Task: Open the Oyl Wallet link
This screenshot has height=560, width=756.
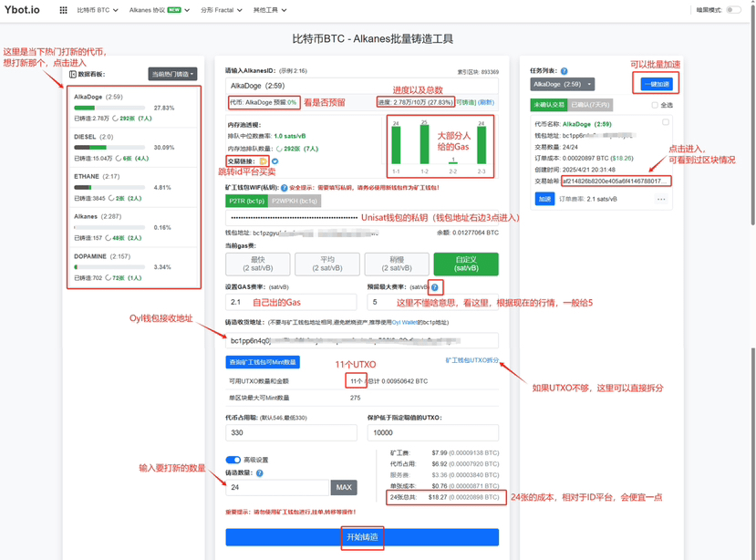Action: [405, 322]
